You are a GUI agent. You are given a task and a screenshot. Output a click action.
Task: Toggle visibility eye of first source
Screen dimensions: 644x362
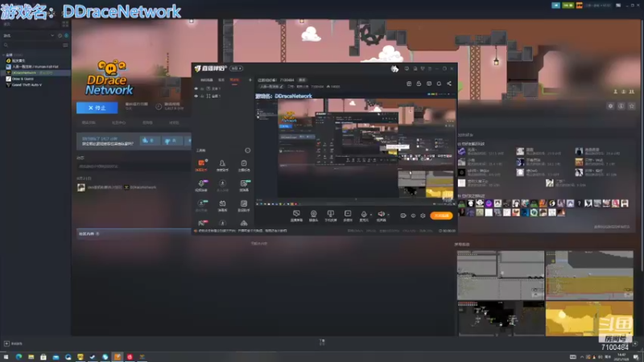click(x=196, y=88)
